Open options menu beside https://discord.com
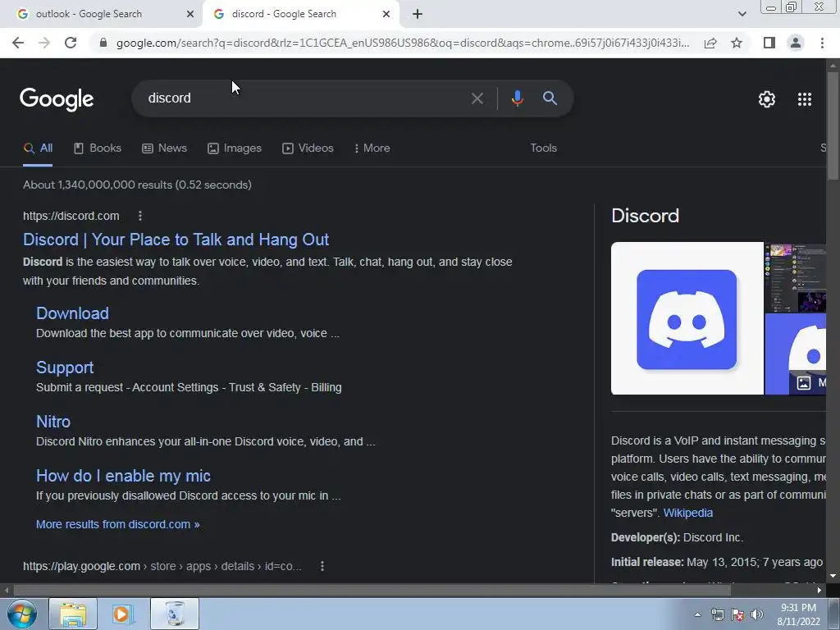This screenshot has width=840, height=630. [x=140, y=216]
